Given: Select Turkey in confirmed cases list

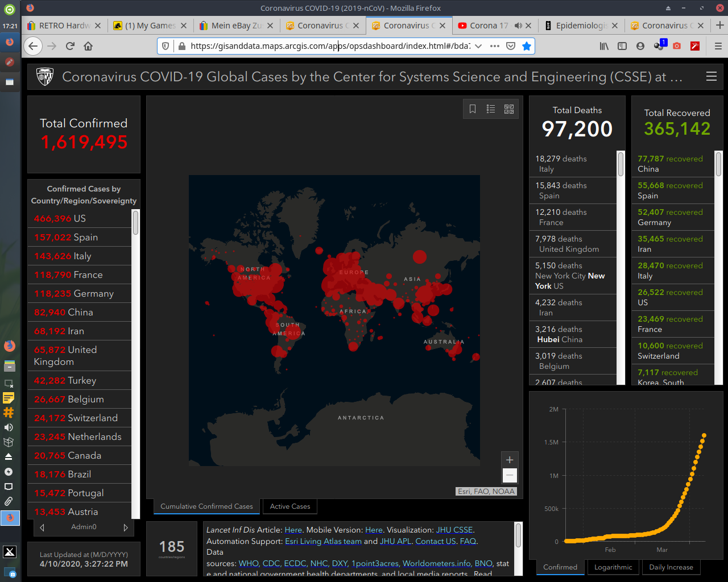Looking at the screenshot, I should [x=80, y=380].
